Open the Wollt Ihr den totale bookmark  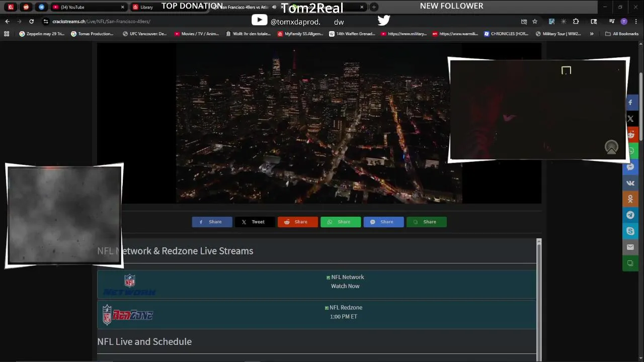(248, 34)
